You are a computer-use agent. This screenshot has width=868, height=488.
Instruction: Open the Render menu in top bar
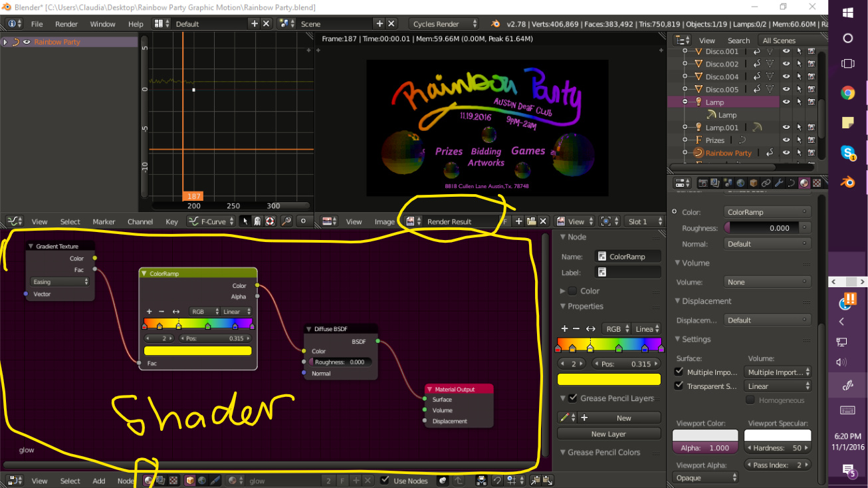(66, 24)
